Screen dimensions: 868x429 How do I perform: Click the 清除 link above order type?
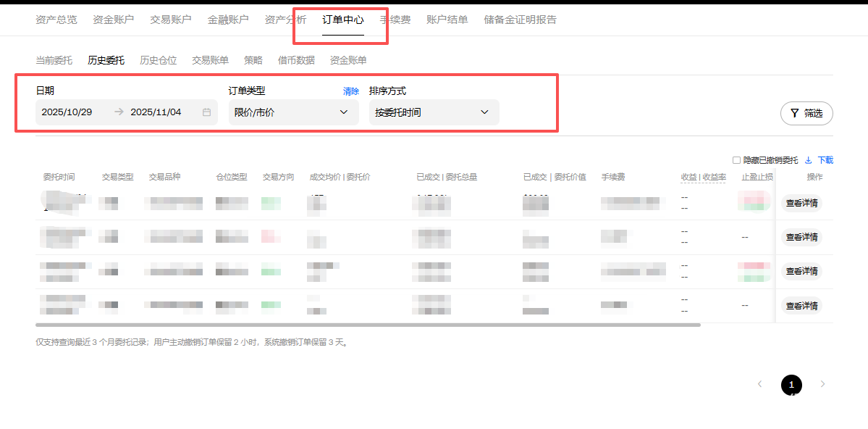coord(350,91)
